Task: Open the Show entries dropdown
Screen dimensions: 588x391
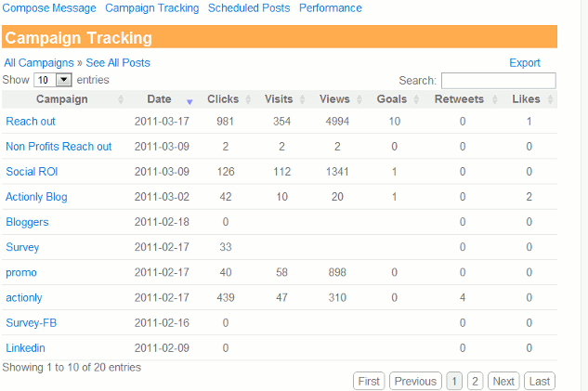Action: [53, 80]
